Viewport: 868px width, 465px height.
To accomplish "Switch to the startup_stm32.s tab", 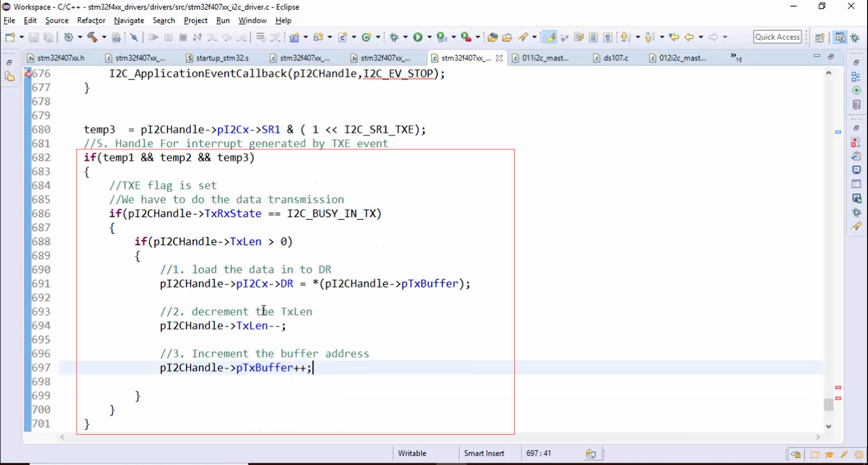I will tap(217, 58).
